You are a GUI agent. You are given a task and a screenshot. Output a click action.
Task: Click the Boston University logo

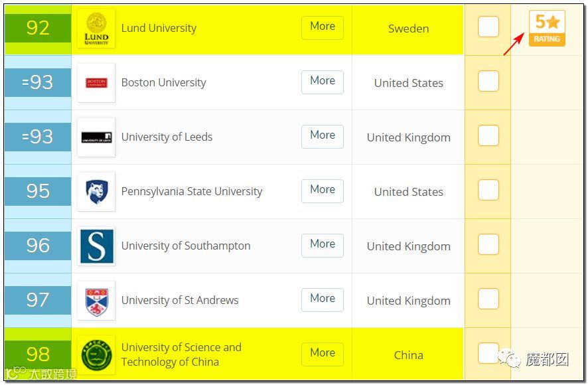point(96,83)
